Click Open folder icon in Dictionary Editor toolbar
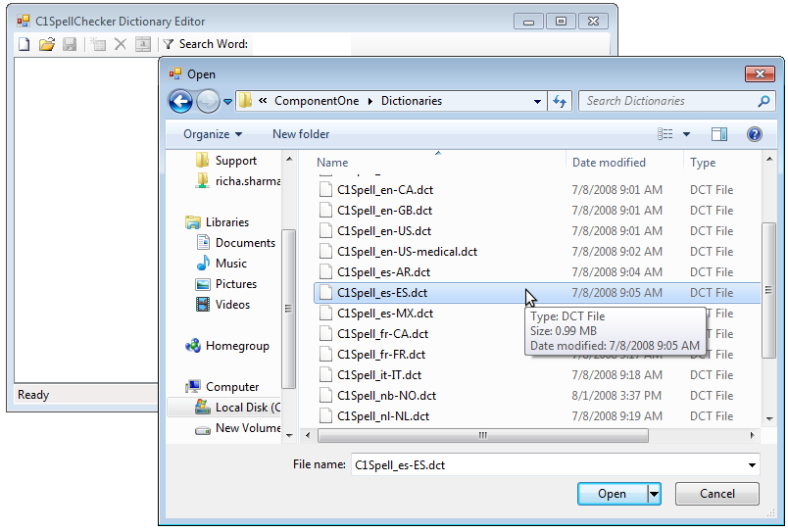This screenshot has width=788, height=532. point(47,44)
